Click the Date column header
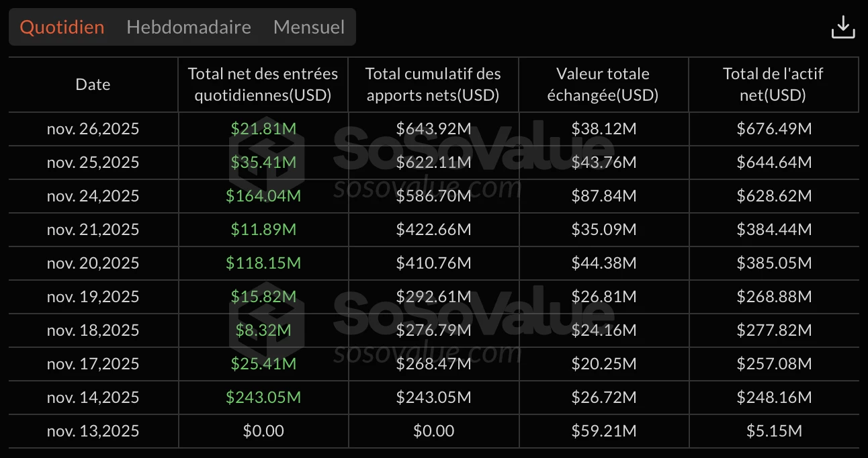 pos(93,84)
